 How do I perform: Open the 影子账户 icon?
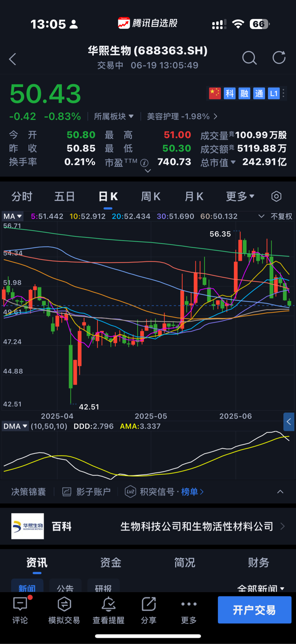point(67,492)
